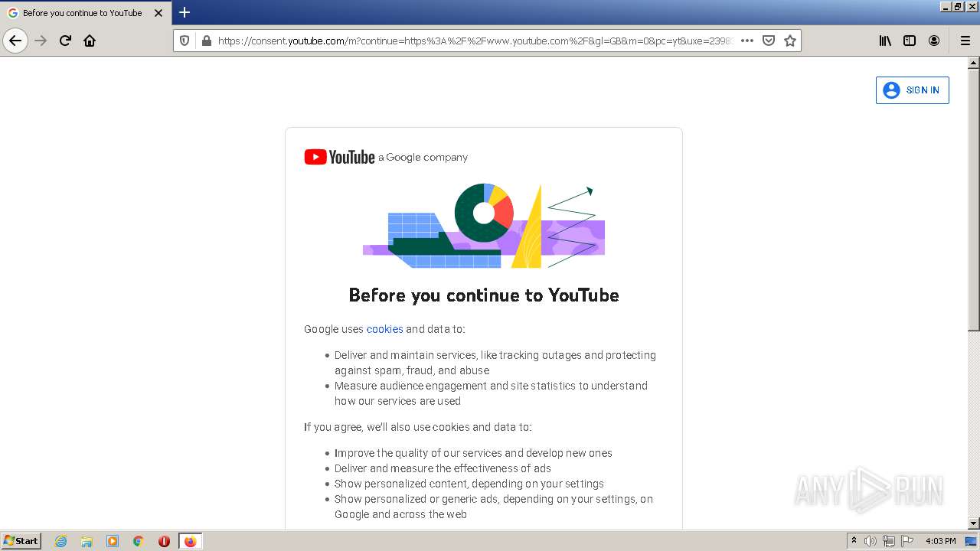Click the SIGN IN button
Viewport: 980px width, 551px height.
point(912,90)
